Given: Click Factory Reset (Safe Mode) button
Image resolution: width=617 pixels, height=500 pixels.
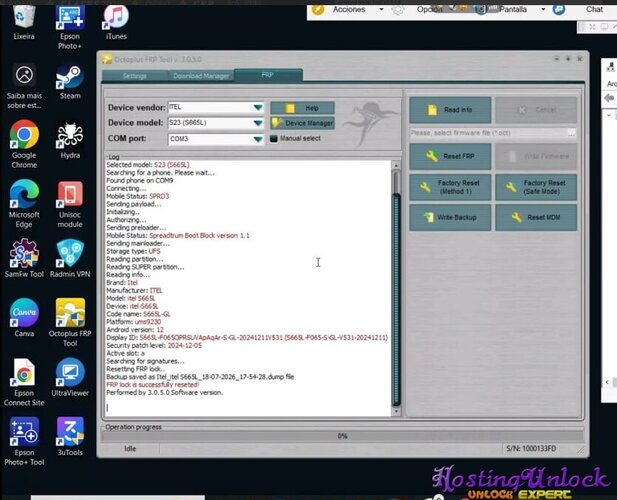Looking at the screenshot, I should [536, 187].
